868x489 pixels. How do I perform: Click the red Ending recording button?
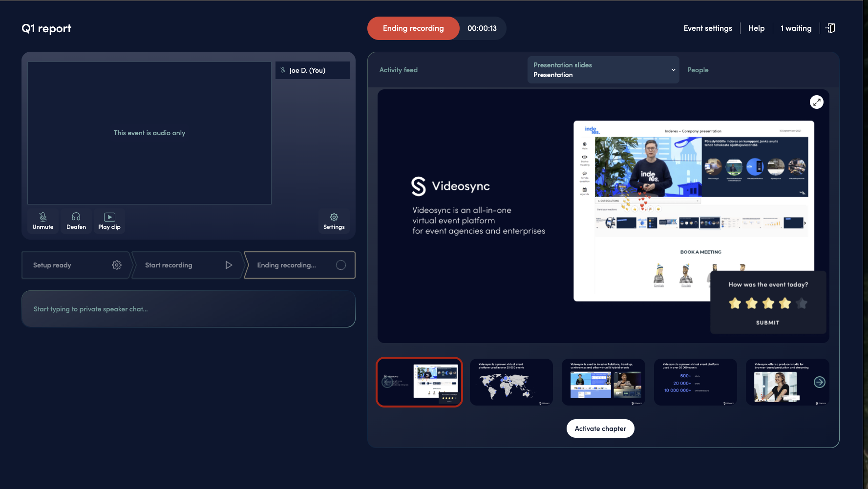tap(413, 28)
